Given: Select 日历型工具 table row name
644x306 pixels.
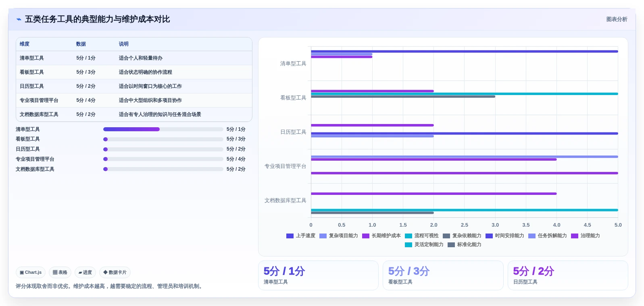Looking at the screenshot, I should click(31, 86).
